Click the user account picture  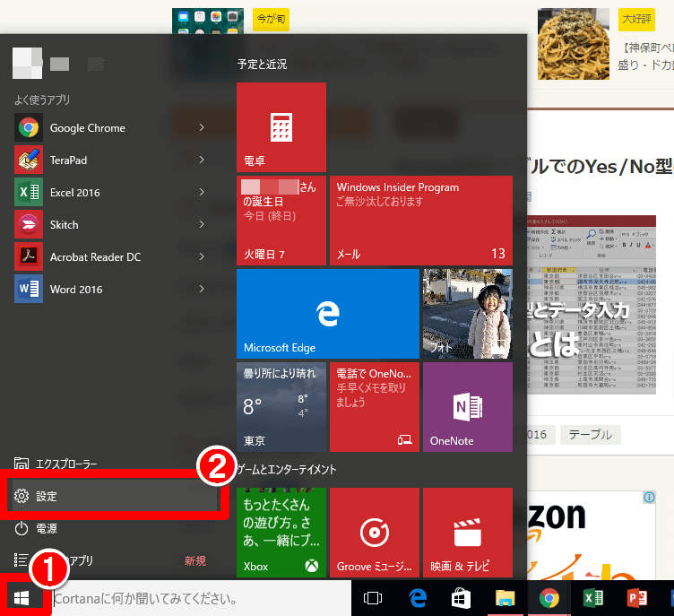coord(28,64)
